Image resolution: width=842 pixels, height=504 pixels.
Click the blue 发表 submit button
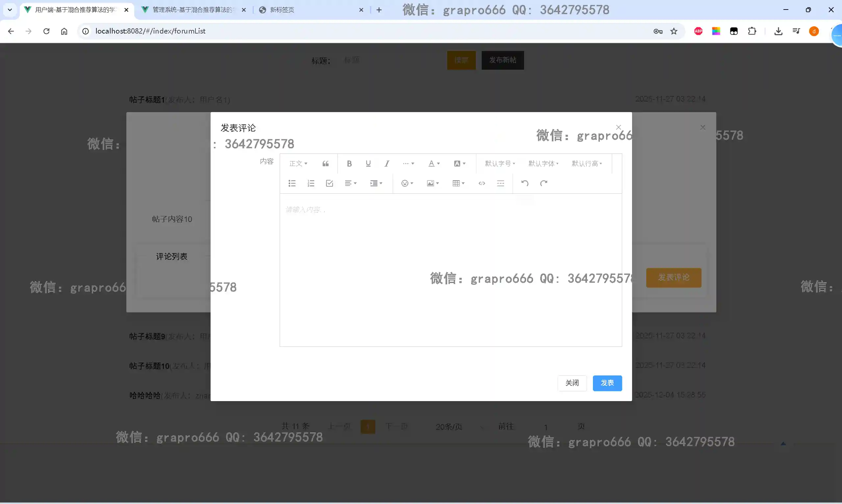607,383
